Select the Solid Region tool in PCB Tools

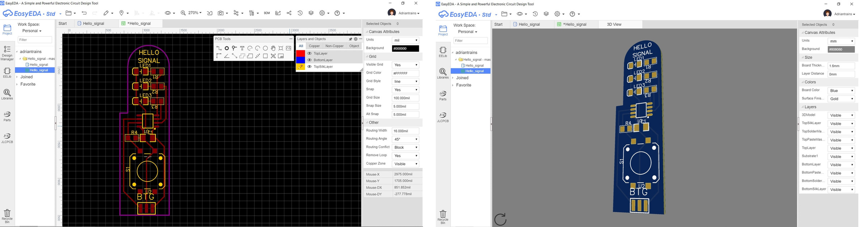(250, 56)
